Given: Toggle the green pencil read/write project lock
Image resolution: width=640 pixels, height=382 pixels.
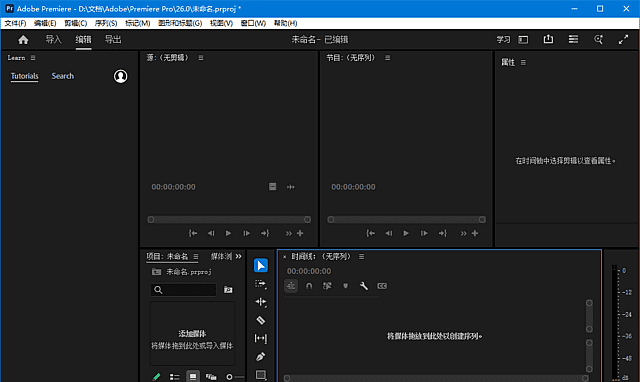Looking at the screenshot, I should click(156, 377).
